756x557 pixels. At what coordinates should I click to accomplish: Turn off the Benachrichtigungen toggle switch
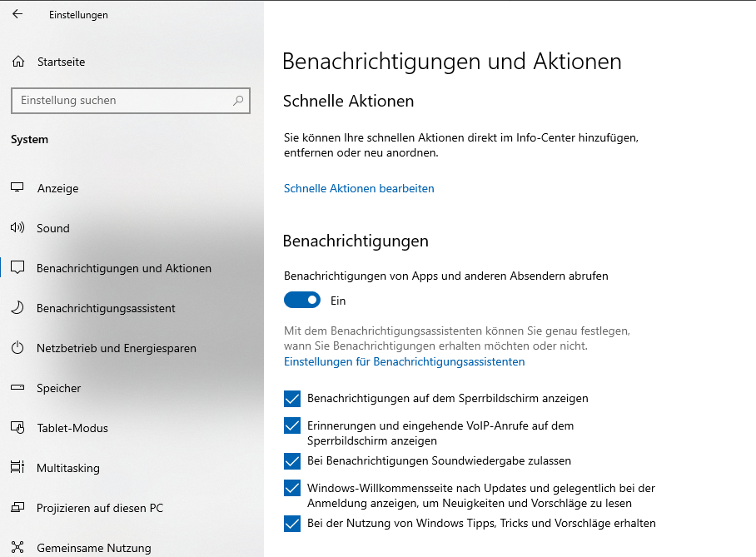pos(302,301)
